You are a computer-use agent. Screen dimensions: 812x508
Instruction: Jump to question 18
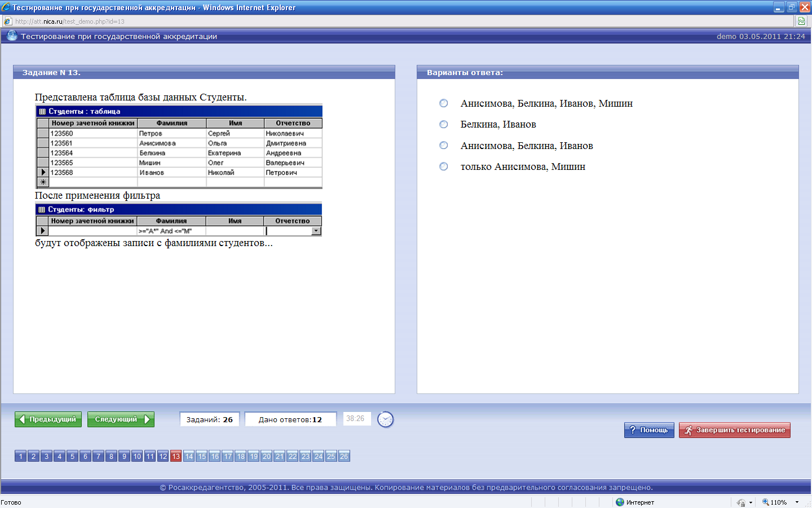click(x=241, y=456)
